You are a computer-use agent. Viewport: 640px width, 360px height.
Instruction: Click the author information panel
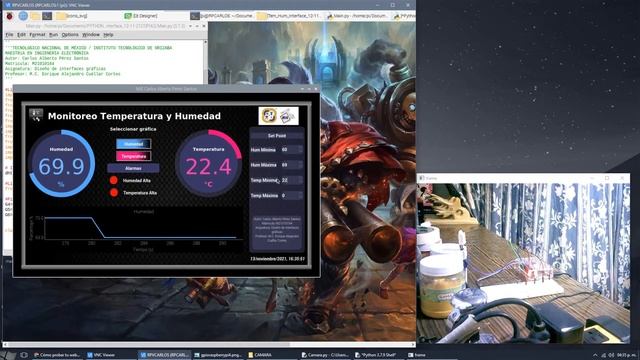(x=277, y=231)
